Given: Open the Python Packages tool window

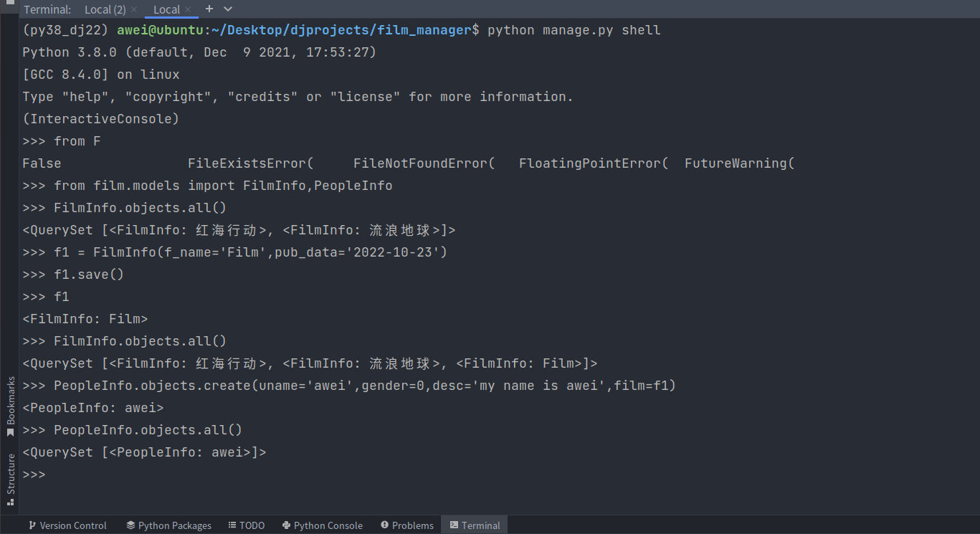Looking at the screenshot, I should coord(168,525).
